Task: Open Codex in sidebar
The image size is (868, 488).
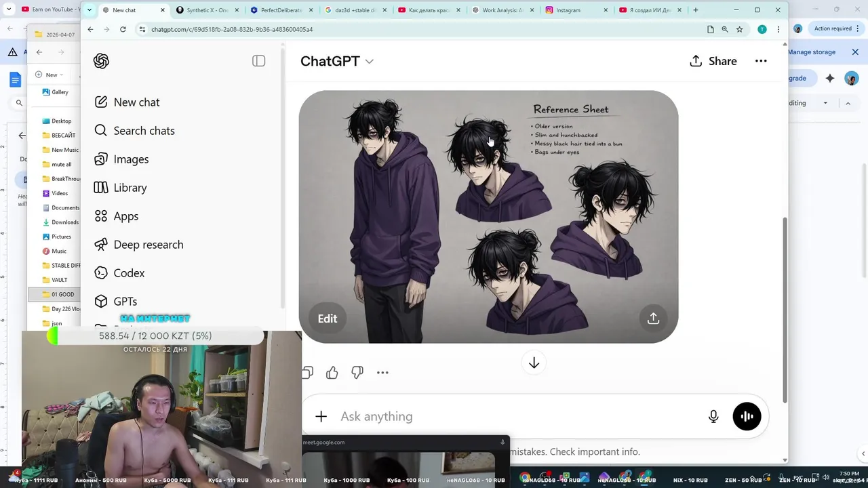Action: [x=120, y=273]
